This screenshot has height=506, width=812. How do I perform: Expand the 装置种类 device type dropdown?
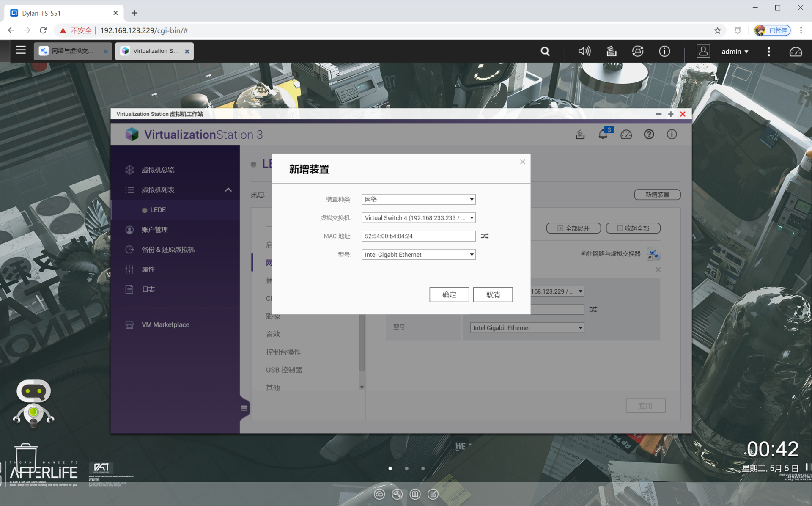tap(418, 199)
